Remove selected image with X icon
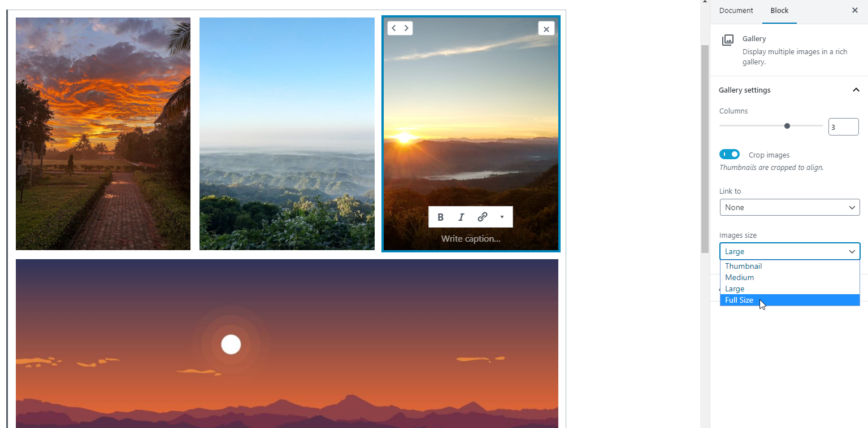Image resolution: width=868 pixels, height=428 pixels. coord(546,29)
